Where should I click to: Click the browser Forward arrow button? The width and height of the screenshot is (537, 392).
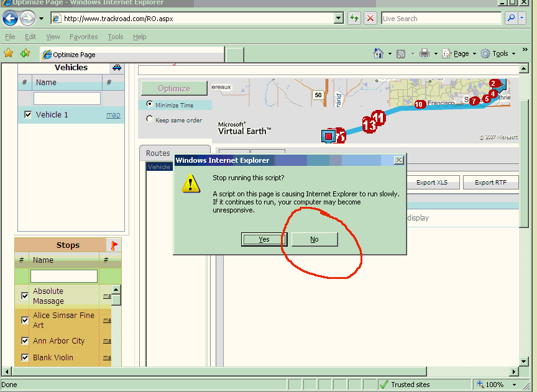tap(27, 18)
